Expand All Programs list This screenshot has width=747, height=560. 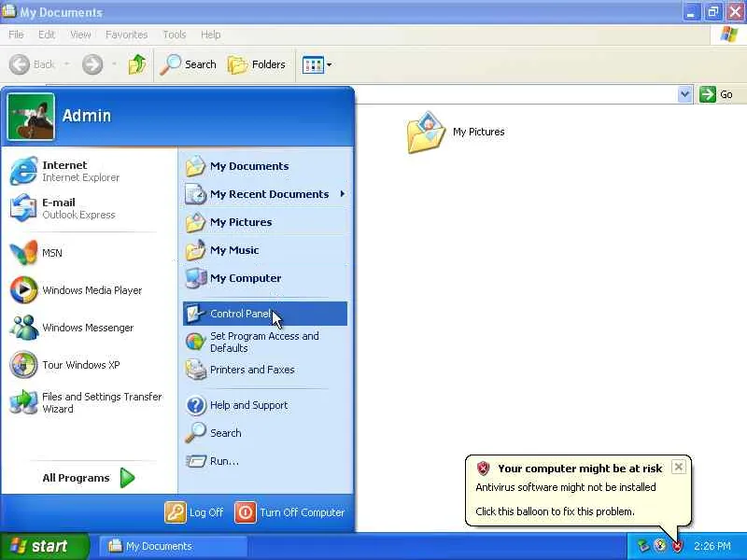tap(89, 478)
